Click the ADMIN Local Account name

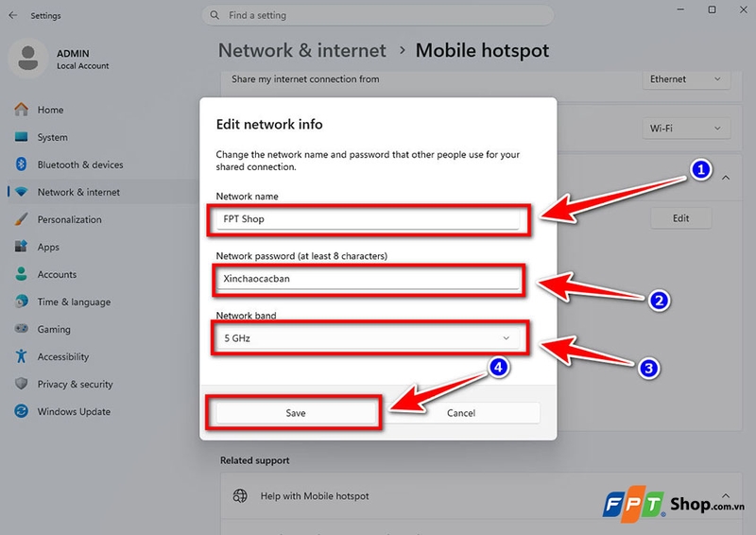(82, 59)
